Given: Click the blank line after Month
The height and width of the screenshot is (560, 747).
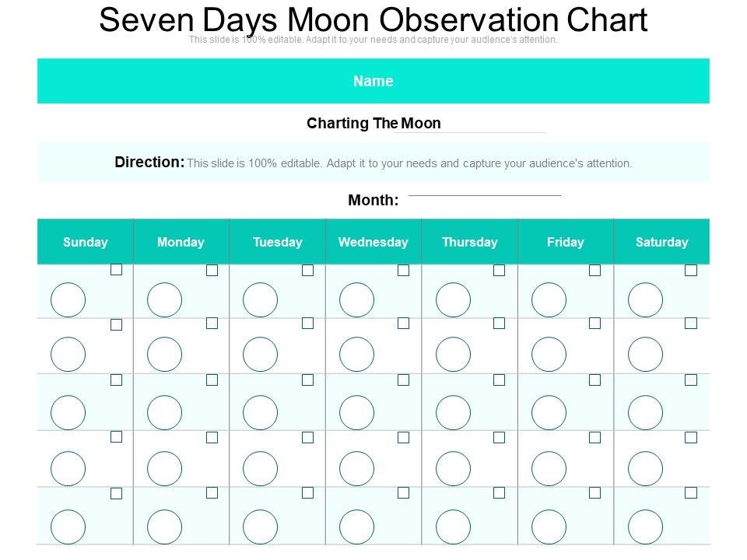Looking at the screenshot, I should click(484, 194).
